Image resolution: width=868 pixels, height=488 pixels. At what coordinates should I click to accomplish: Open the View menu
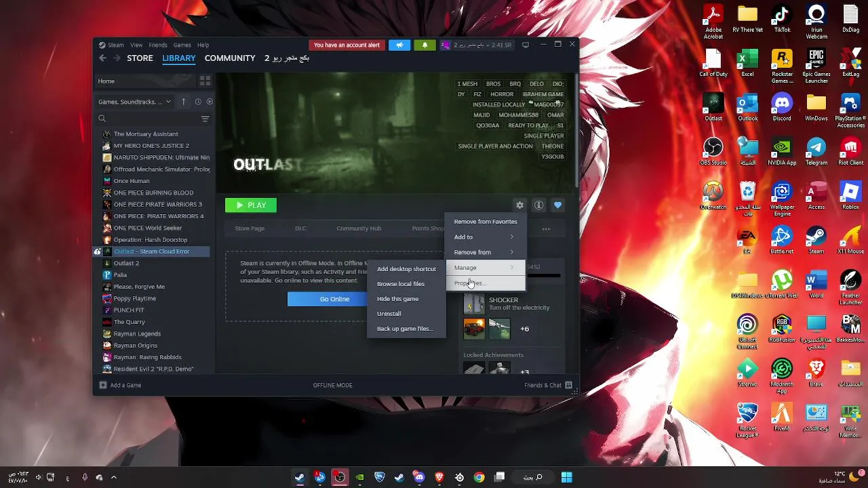[x=136, y=45]
